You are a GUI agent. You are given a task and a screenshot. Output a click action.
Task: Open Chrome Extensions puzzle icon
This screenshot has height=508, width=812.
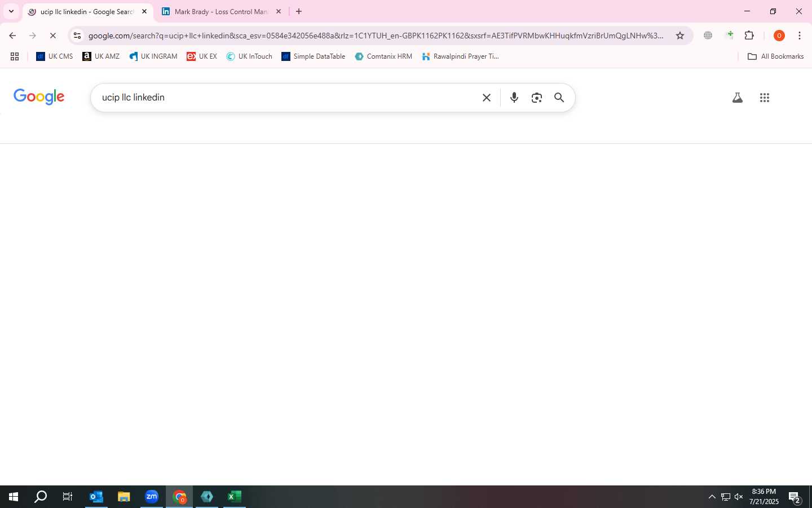[749, 36]
